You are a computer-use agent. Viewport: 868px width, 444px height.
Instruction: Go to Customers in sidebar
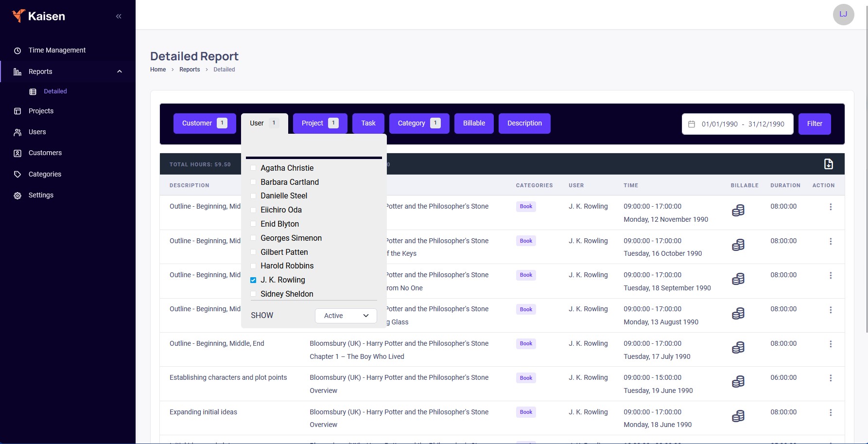coord(45,153)
